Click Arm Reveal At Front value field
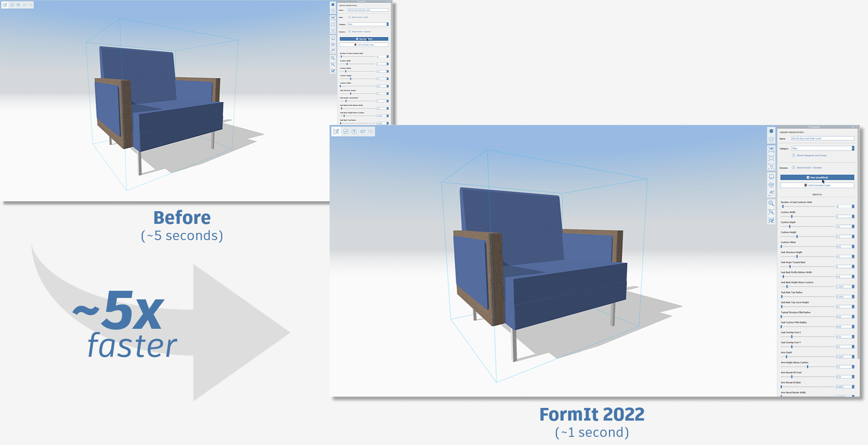868x445 pixels. pos(844,377)
